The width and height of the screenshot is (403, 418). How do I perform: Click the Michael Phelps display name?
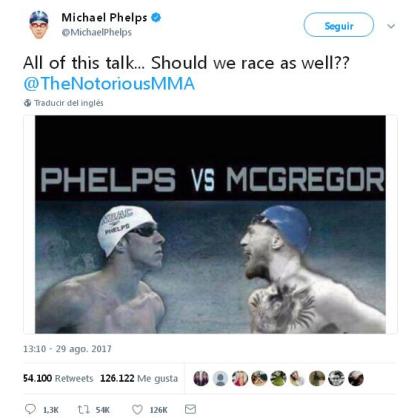104,17
